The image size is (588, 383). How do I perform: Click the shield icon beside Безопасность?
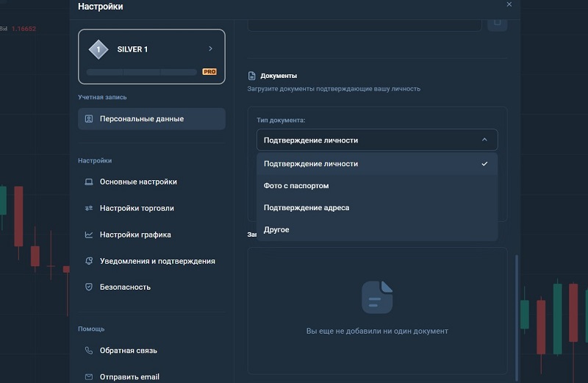(89, 287)
